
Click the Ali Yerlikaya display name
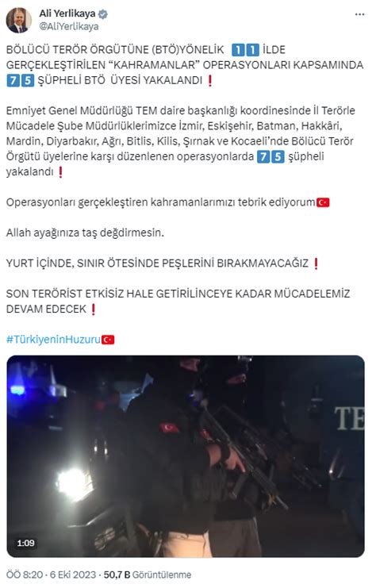pyautogui.click(x=67, y=13)
